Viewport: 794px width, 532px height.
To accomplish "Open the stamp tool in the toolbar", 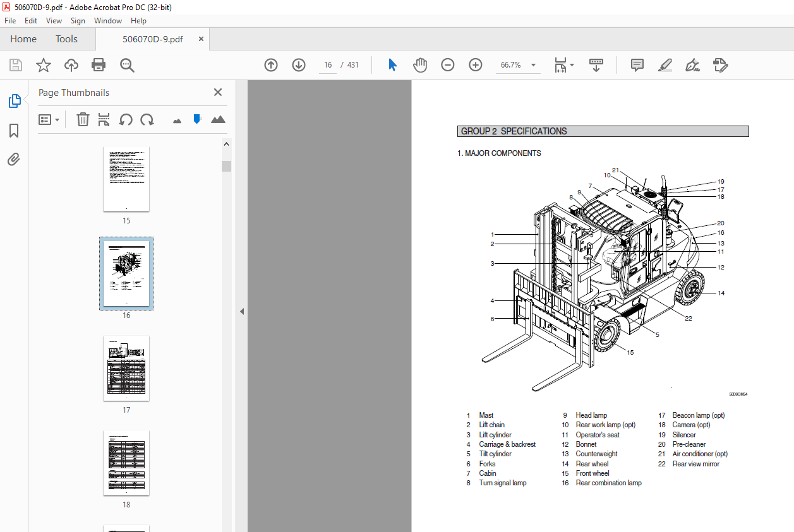I will click(x=720, y=65).
